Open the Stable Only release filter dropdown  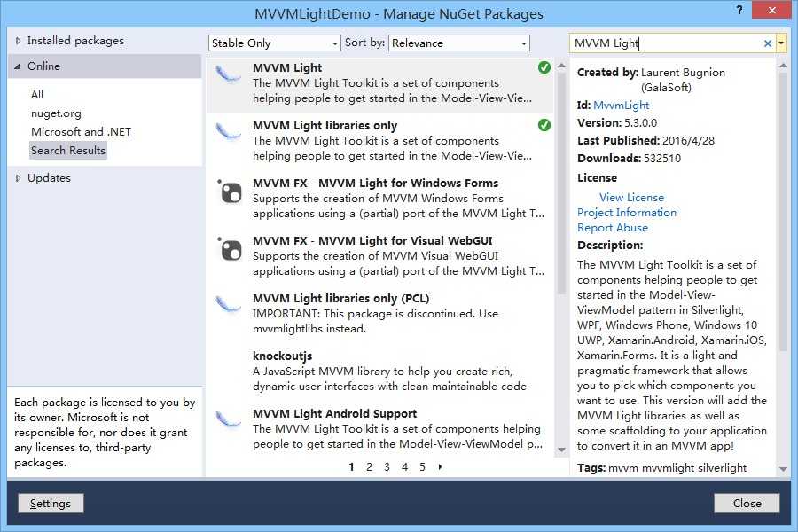[274, 43]
